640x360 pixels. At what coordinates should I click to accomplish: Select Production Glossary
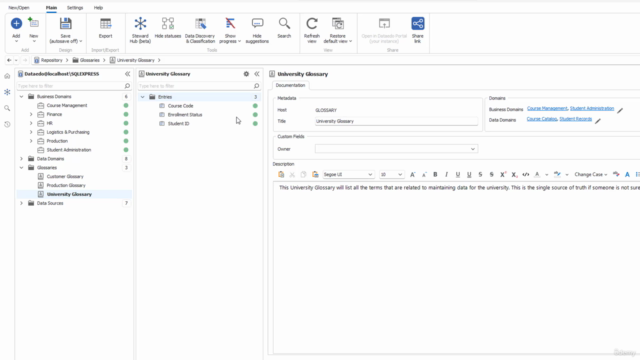point(66,185)
